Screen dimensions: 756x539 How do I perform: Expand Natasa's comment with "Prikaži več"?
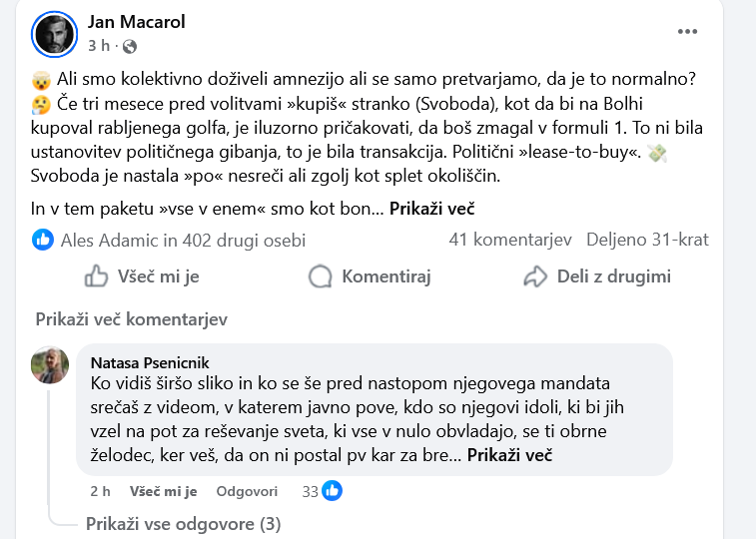(509, 454)
